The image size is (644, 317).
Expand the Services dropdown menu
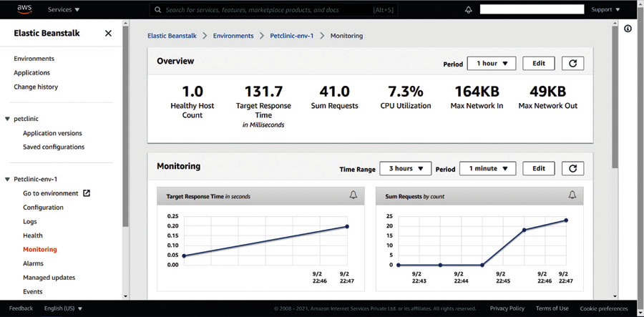point(64,10)
